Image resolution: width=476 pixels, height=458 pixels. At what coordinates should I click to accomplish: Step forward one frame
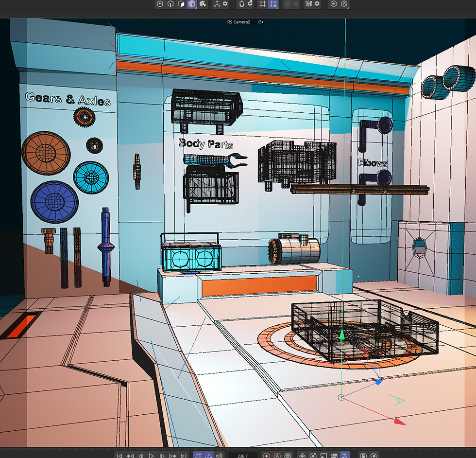click(162, 455)
